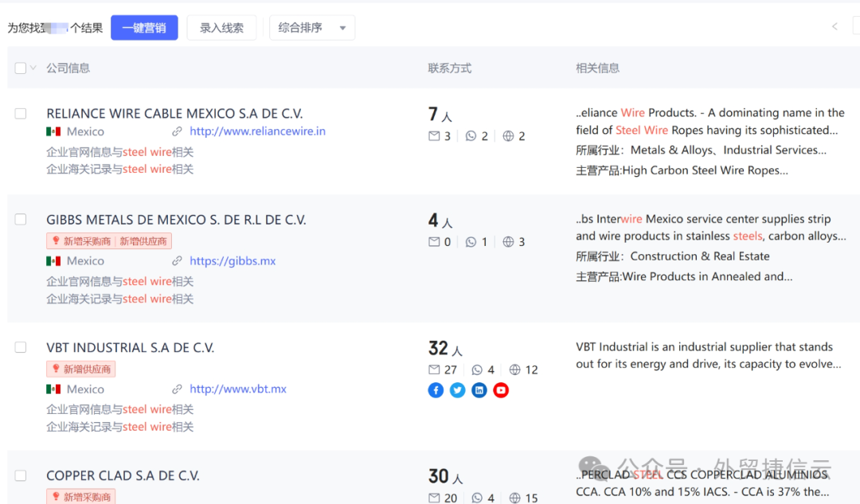Click the globe icon in VBT Industrial row
This screenshot has height=504, width=860.
click(x=514, y=369)
